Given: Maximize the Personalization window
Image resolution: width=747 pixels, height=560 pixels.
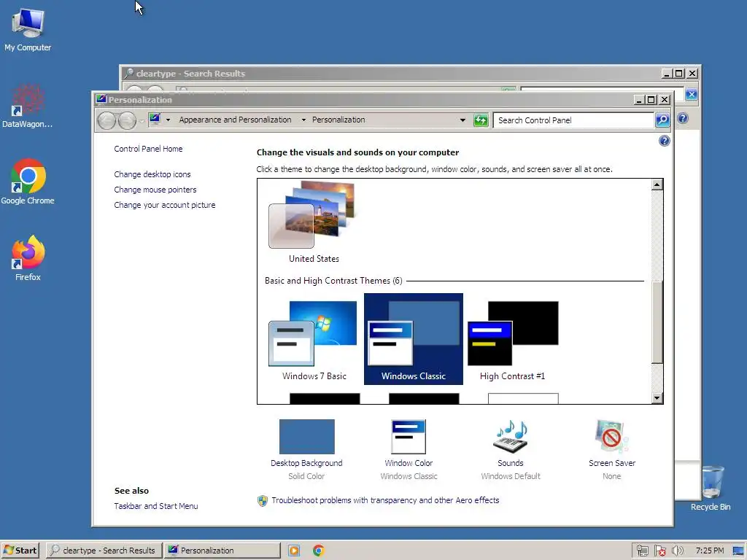Looking at the screenshot, I should coord(651,99).
